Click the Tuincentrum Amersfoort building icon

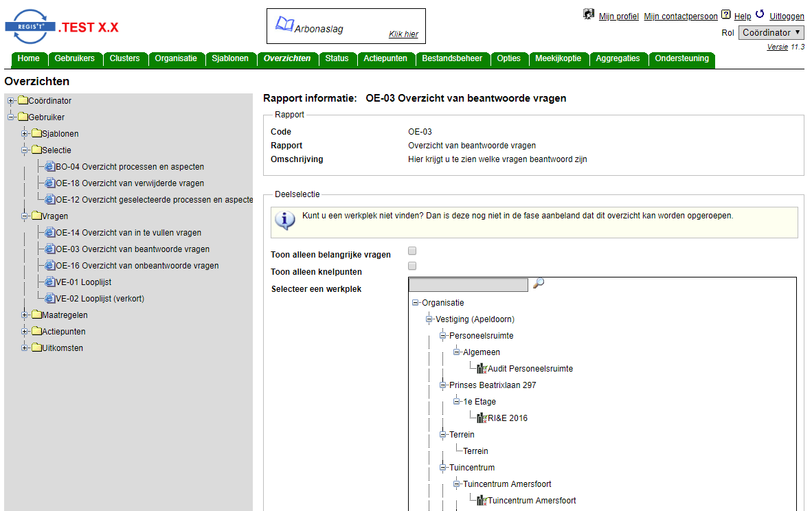pyautogui.click(x=482, y=500)
